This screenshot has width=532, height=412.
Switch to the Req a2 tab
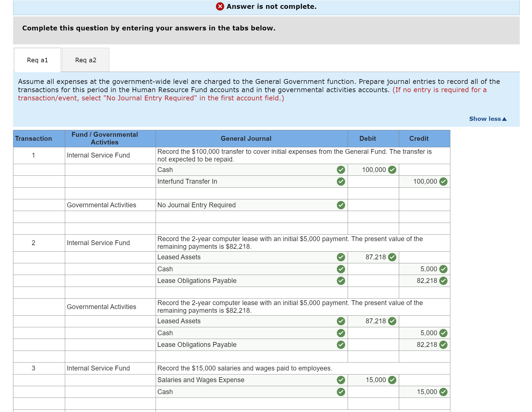click(x=86, y=60)
